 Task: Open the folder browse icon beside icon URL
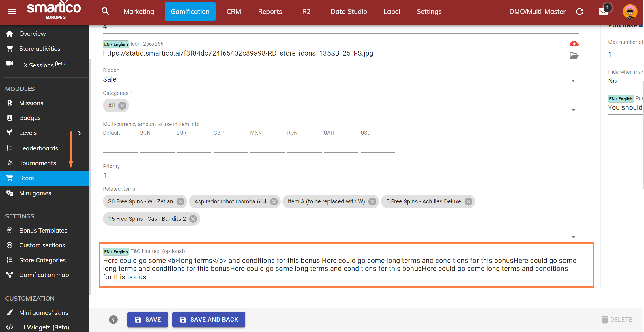pos(574,56)
